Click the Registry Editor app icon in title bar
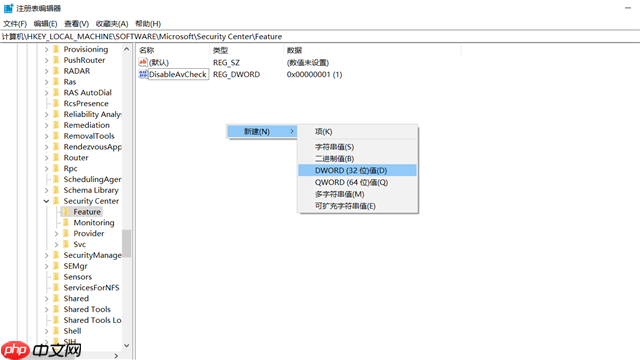640x360 pixels. pos(9,8)
